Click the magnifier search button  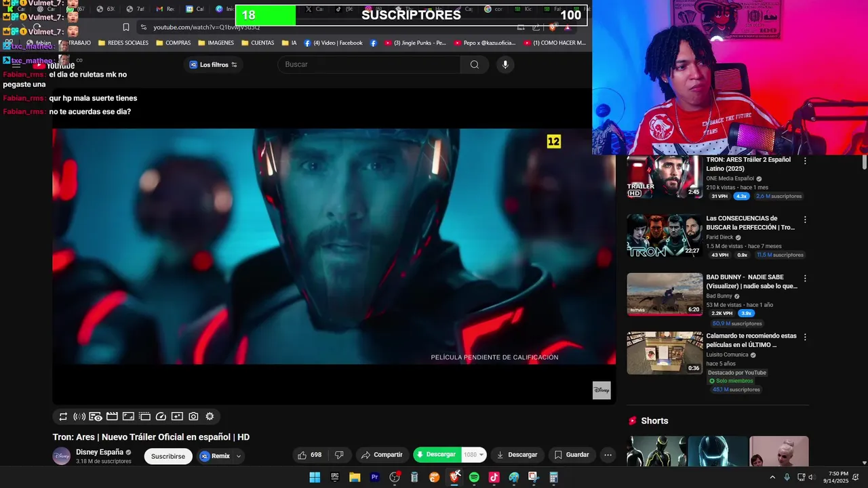pyautogui.click(x=475, y=64)
